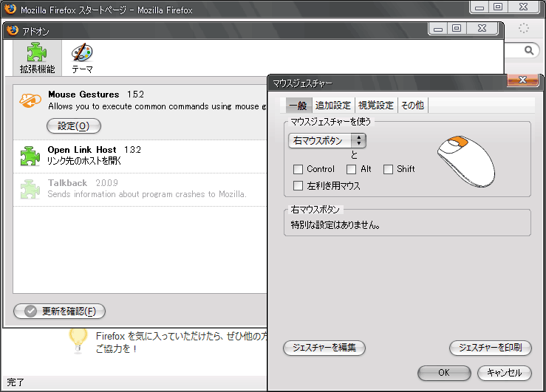Enable the Alt modifier checkbox

[x=352, y=169]
